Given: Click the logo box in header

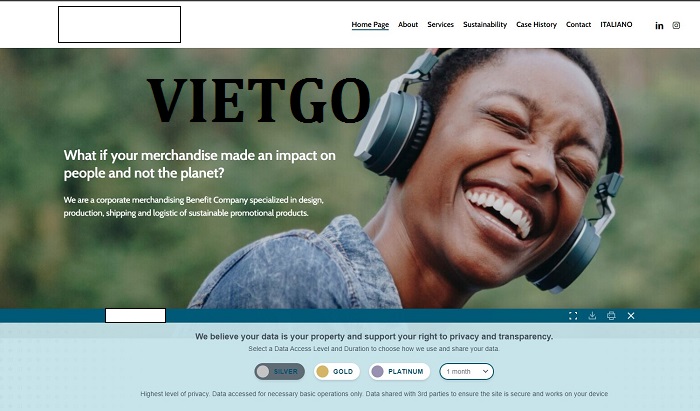Looking at the screenshot, I should [x=119, y=25].
